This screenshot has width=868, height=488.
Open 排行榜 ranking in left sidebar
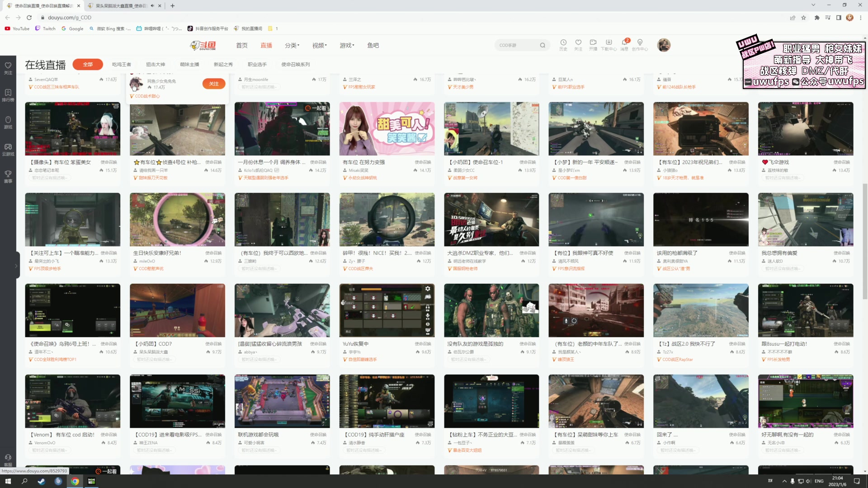[x=8, y=95]
